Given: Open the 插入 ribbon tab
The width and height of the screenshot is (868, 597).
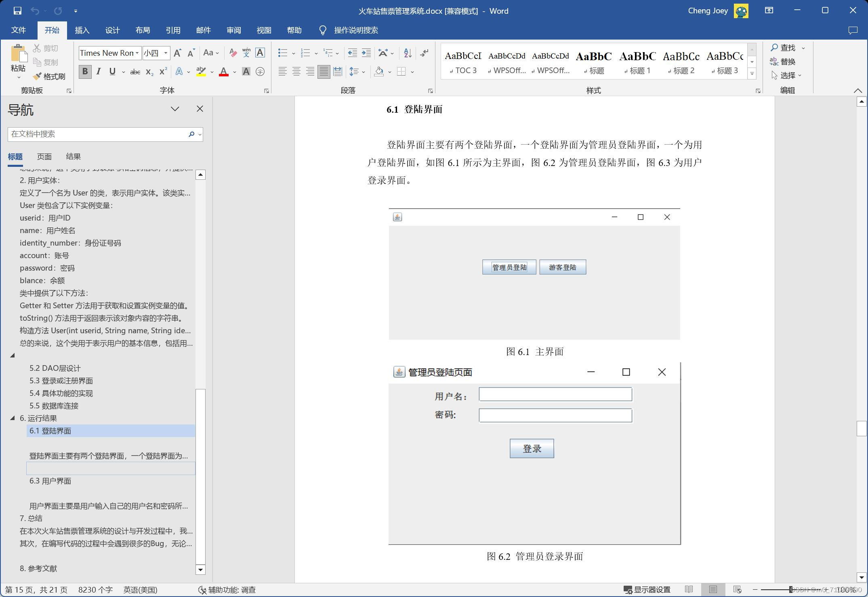Looking at the screenshot, I should point(82,30).
